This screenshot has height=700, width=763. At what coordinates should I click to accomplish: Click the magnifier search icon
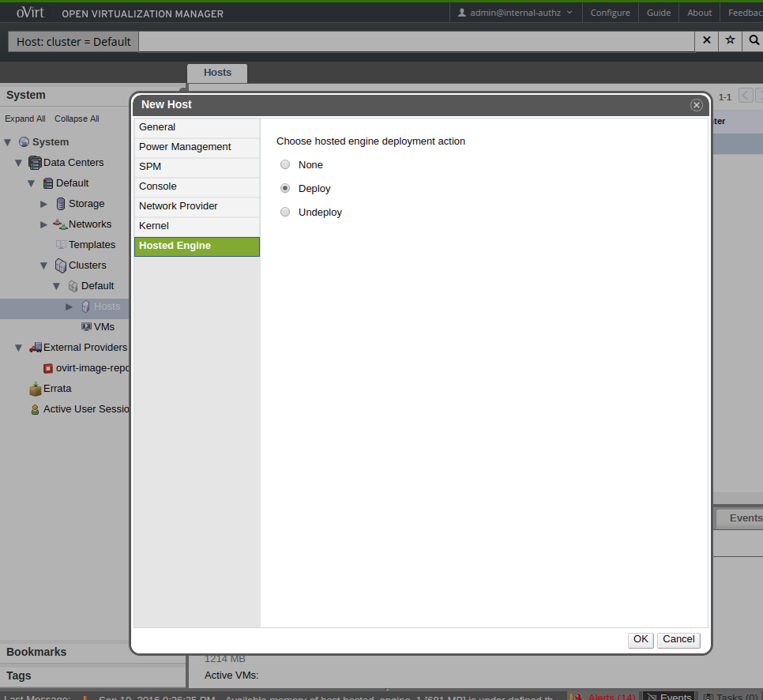754,40
